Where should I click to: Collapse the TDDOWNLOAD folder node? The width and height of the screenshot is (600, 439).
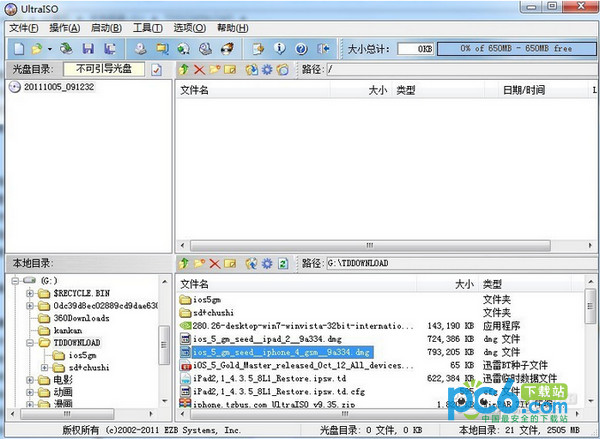click(x=30, y=343)
